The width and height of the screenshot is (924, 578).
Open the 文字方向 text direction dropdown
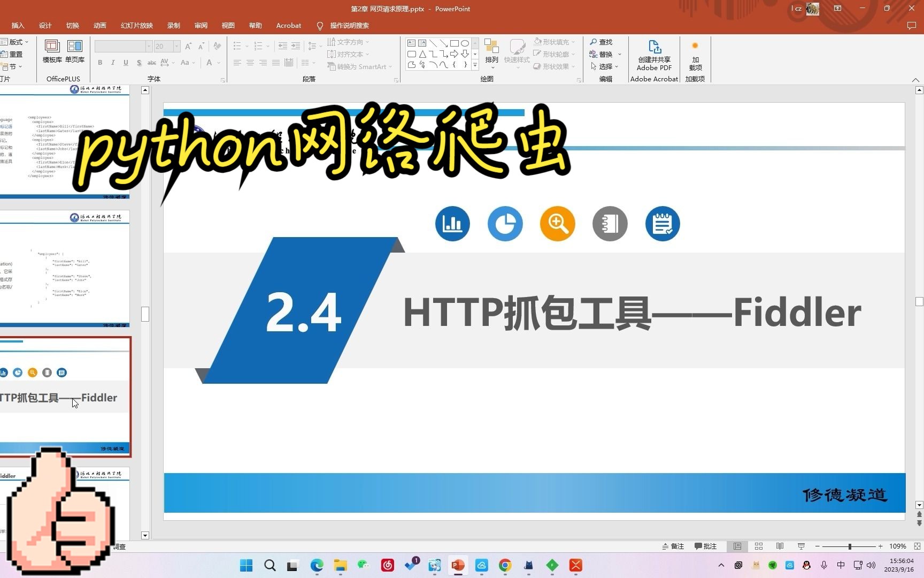click(x=348, y=42)
